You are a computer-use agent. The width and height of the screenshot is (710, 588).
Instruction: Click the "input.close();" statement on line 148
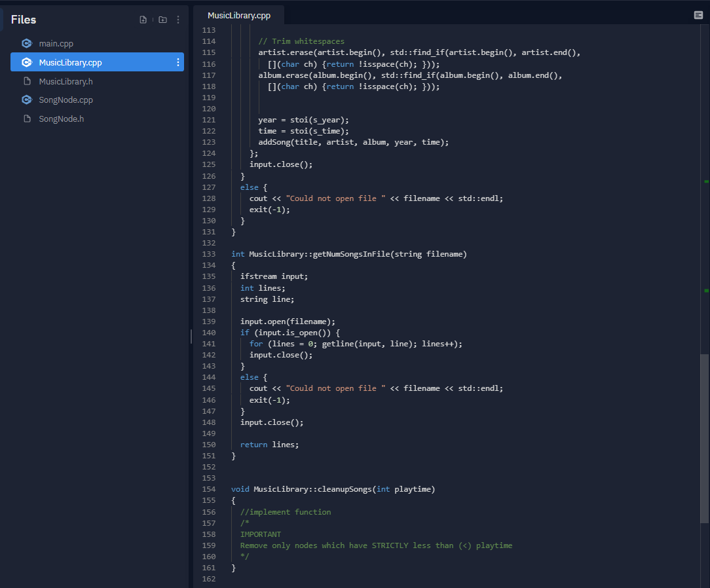[272, 422]
